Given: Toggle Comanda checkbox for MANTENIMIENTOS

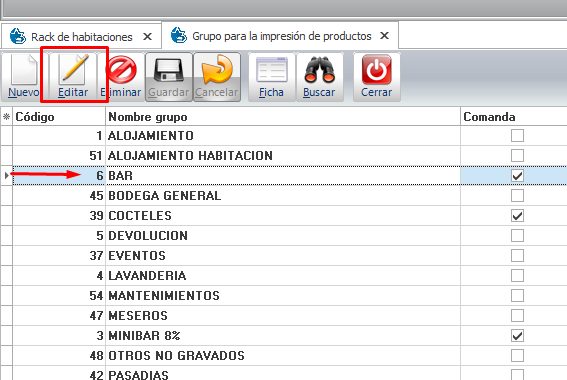Looking at the screenshot, I should [x=517, y=296].
